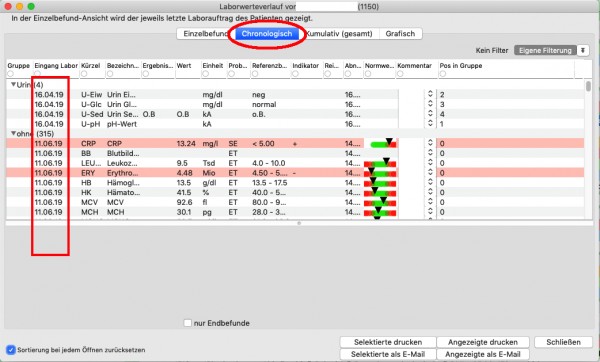Click Selektierte als E-Mail button

tap(388, 354)
